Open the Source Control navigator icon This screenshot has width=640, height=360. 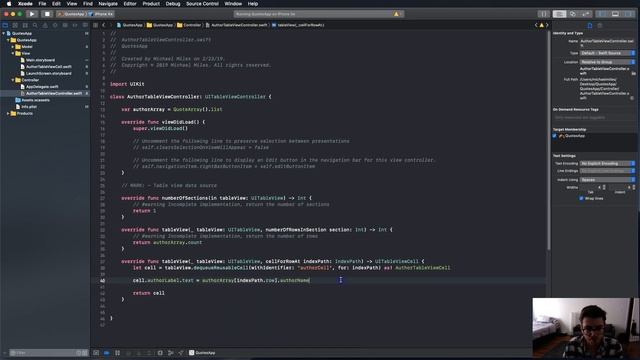point(15,25)
